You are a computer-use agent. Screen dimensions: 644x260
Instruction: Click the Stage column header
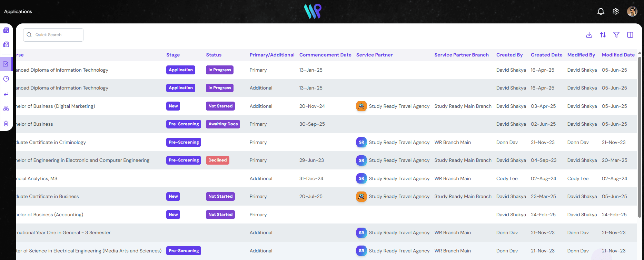click(x=173, y=55)
